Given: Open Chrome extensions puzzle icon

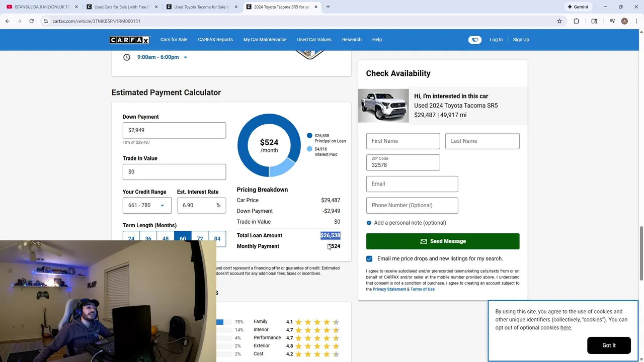Looking at the screenshot, I should (577, 21).
